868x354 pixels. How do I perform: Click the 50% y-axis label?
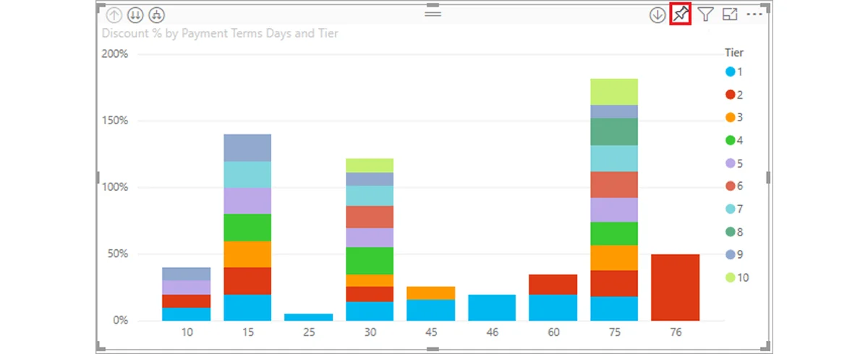click(118, 254)
